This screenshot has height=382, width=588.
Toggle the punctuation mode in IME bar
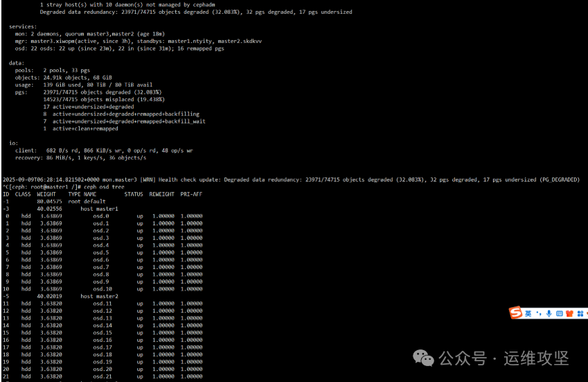(x=538, y=314)
